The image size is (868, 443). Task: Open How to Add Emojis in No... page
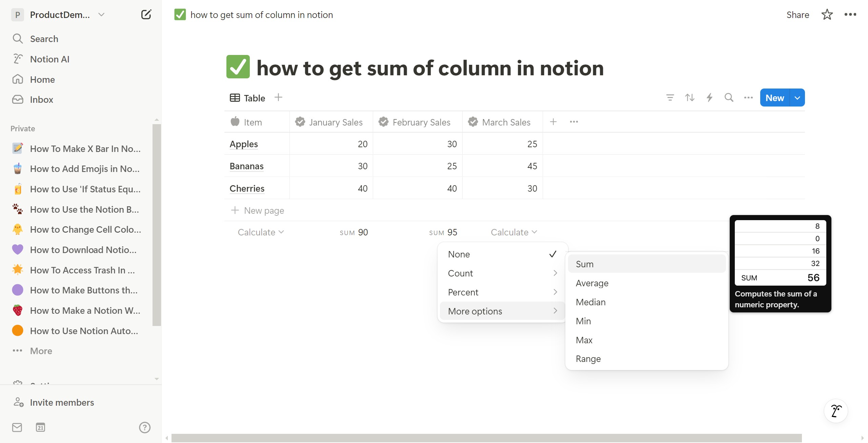[85, 169]
